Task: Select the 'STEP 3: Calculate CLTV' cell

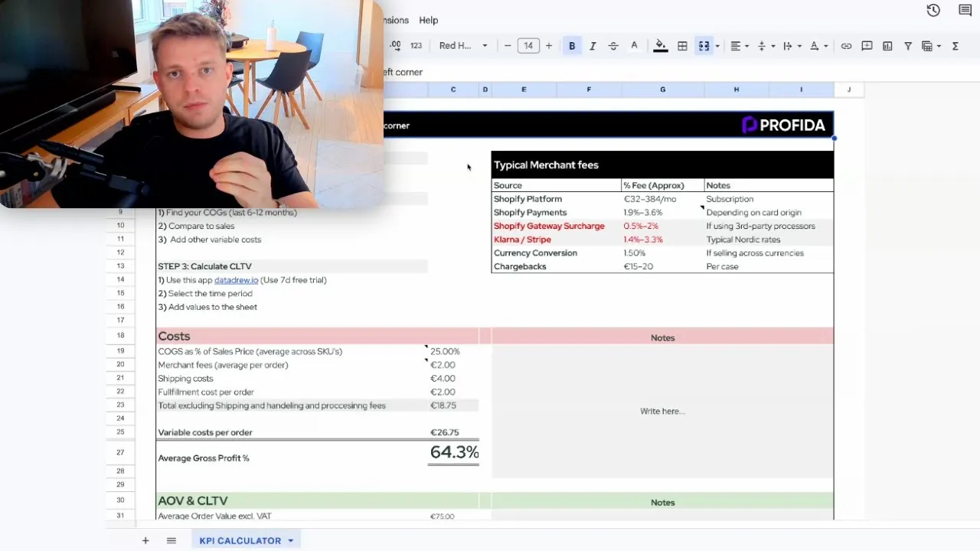Action: point(292,266)
